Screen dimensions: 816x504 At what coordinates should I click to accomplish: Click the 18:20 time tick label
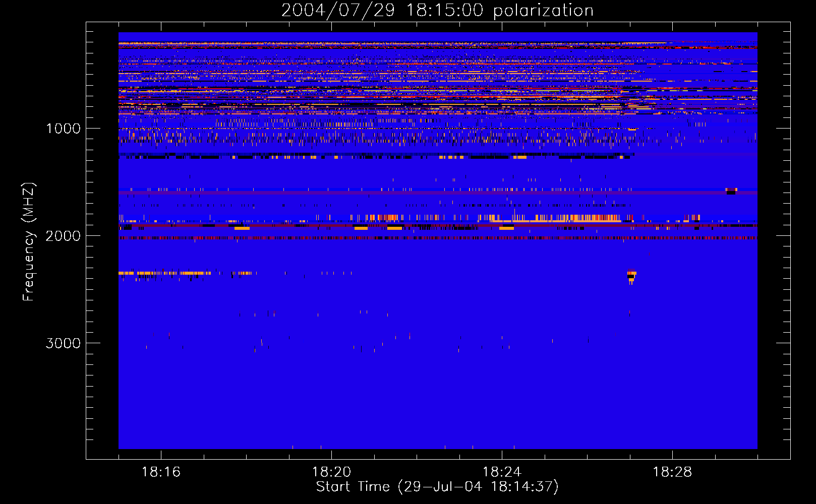pyautogui.click(x=331, y=472)
